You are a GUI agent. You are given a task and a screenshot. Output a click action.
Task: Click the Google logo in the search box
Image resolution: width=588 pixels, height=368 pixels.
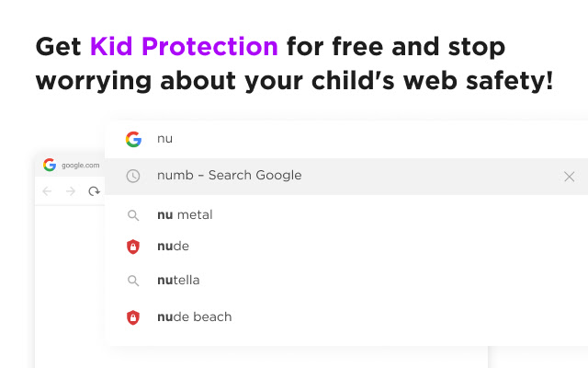pos(133,139)
